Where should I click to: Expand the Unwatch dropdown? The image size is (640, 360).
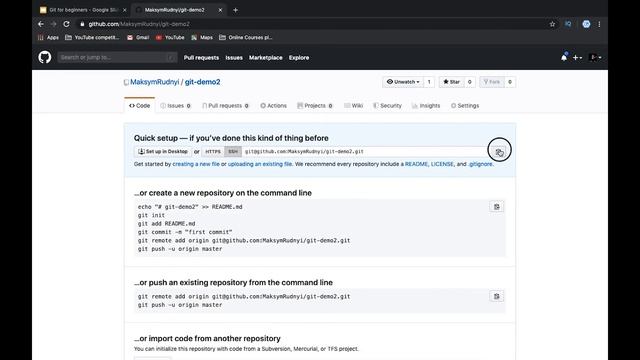403,82
